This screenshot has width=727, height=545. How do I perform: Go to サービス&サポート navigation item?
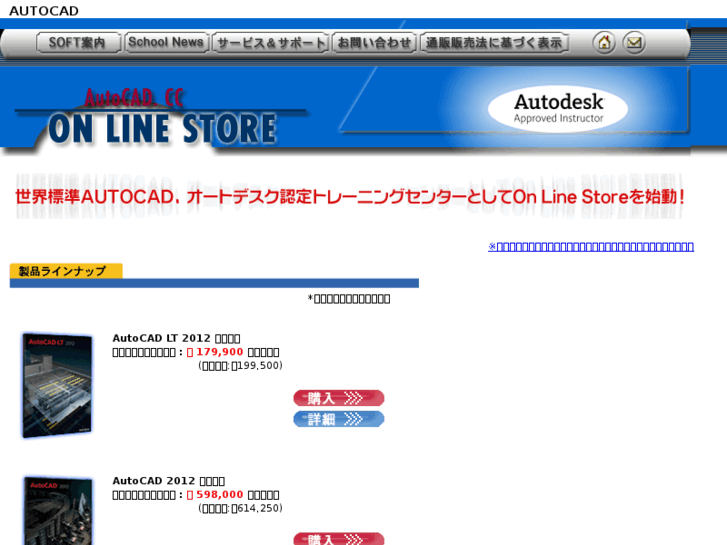tap(271, 43)
